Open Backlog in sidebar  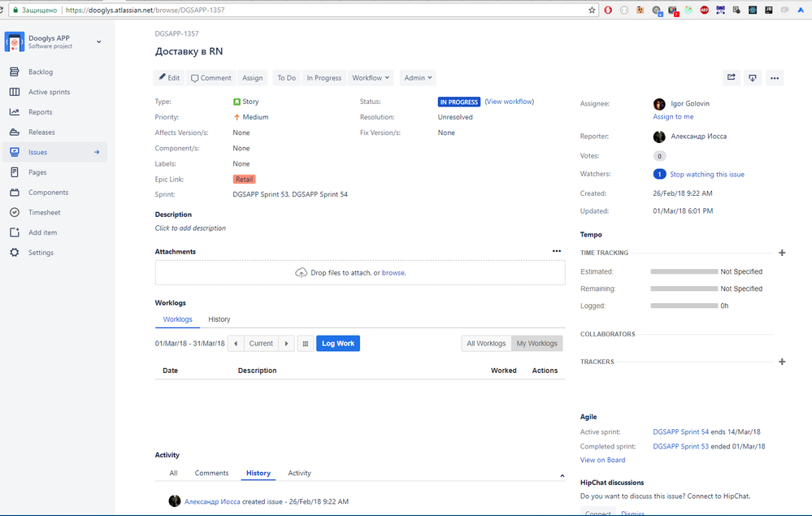pyautogui.click(x=41, y=72)
